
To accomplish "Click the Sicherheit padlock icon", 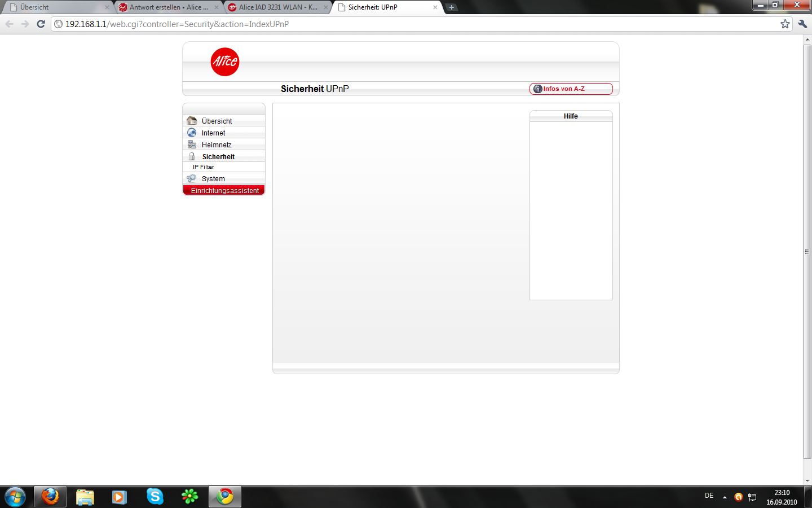I will [x=192, y=156].
